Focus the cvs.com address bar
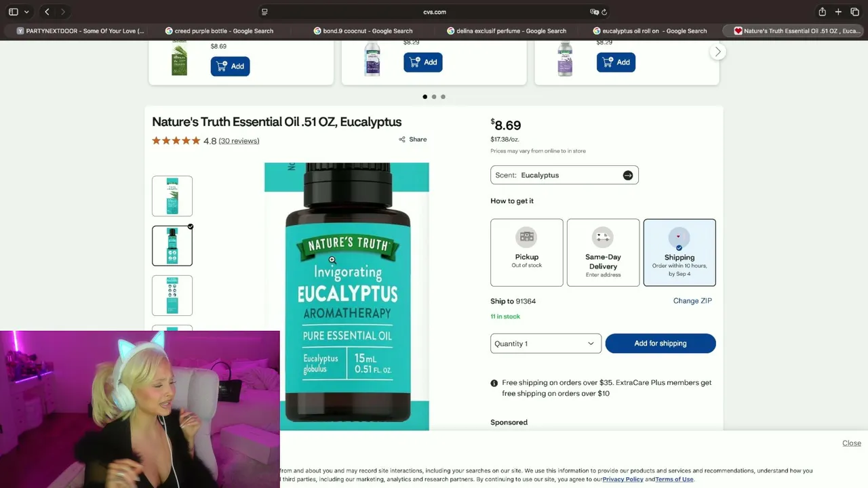Viewport: 868px width, 488px height. point(434,12)
